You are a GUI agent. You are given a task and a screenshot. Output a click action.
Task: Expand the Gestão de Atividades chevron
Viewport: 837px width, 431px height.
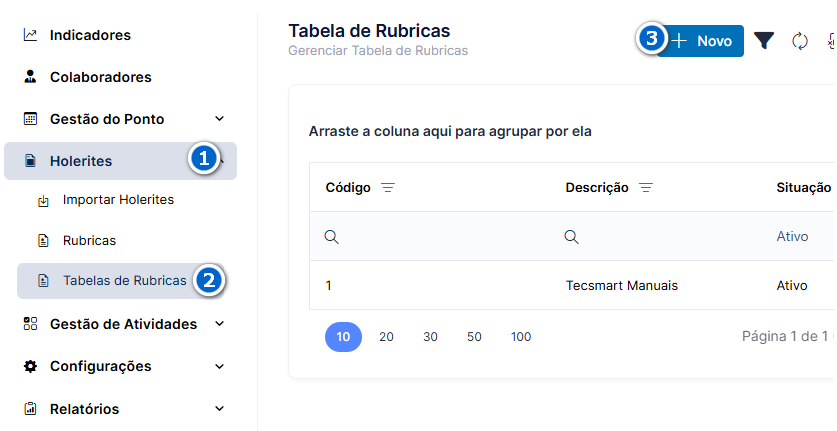tap(219, 324)
